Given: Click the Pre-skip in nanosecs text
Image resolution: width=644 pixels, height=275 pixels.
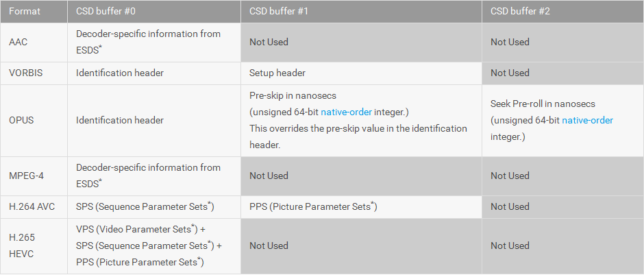Looking at the screenshot, I should (x=293, y=95).
